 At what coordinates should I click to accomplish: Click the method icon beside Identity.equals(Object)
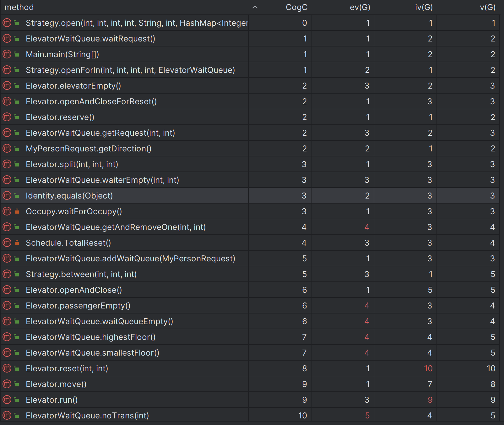point(7,195)
